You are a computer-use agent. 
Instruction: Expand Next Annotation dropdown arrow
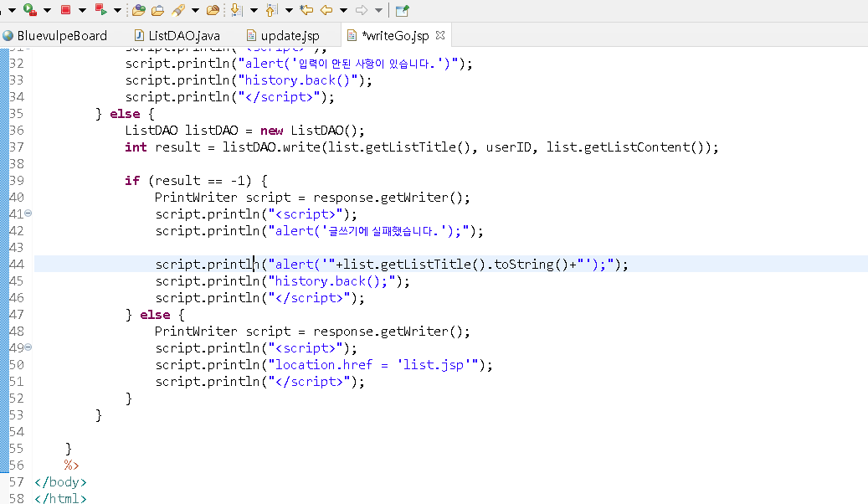(254, 10)
